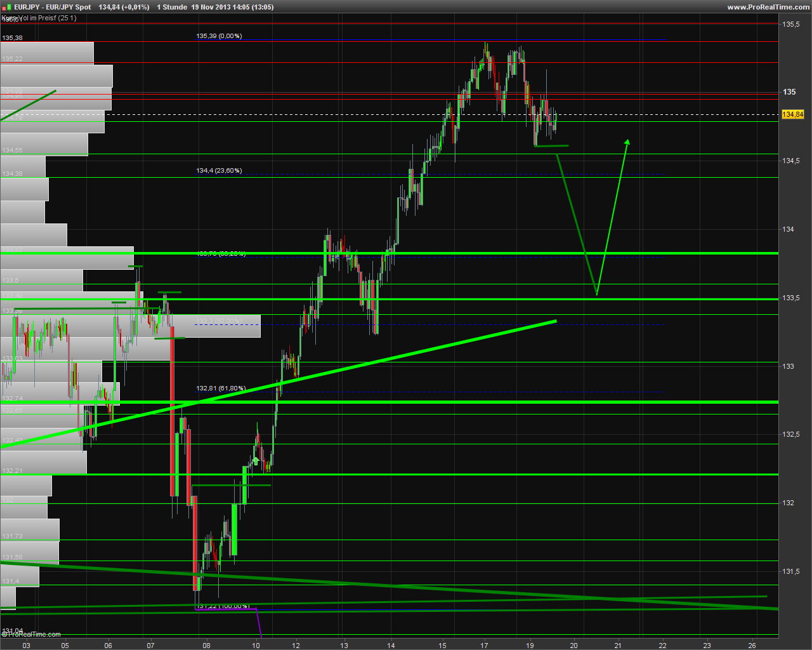Click date label 22 on time axis
The image size is (812, 650).
[x=663, y=645]
